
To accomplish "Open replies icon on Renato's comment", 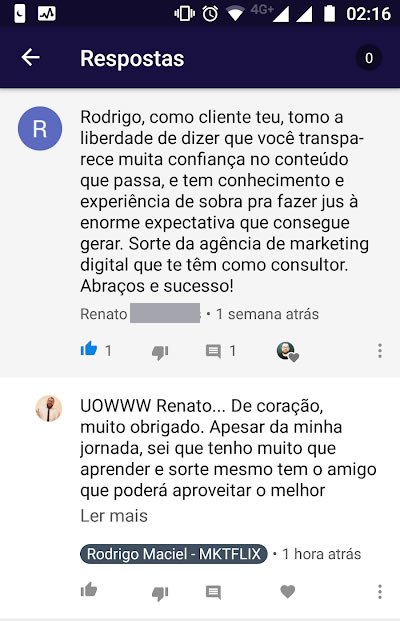I will click(213, 351).
